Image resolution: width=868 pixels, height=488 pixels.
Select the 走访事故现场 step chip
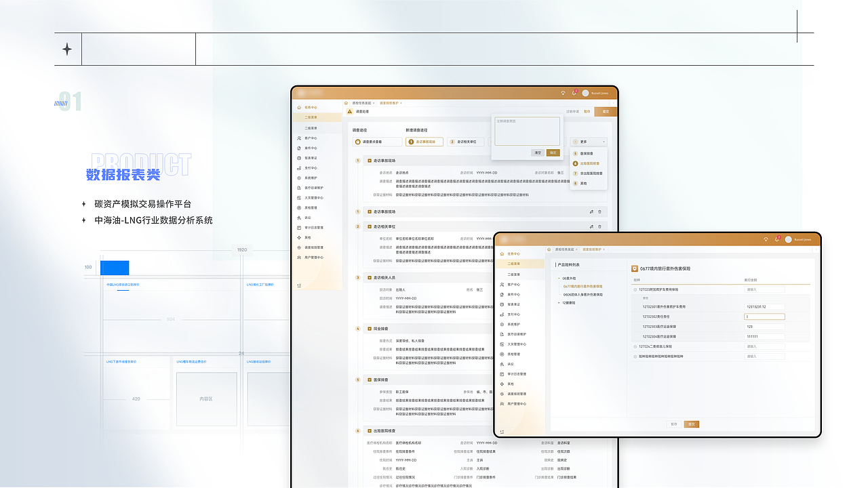425,142
